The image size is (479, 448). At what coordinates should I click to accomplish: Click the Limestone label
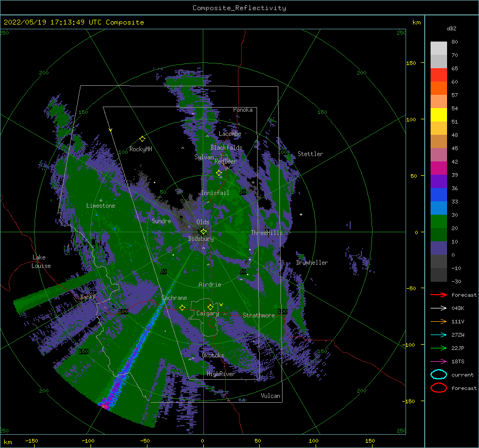(101, 206)
